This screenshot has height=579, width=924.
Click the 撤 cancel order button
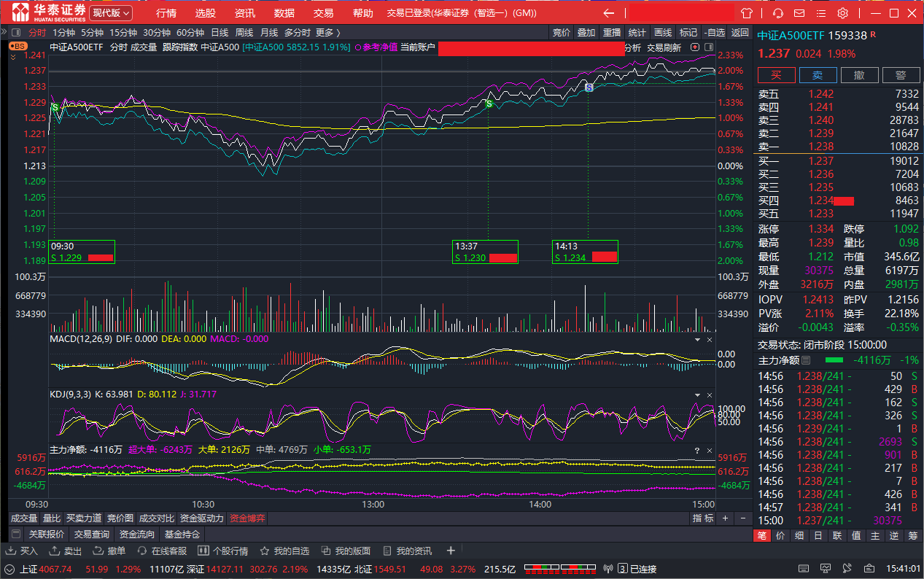[x=859, y=75]
